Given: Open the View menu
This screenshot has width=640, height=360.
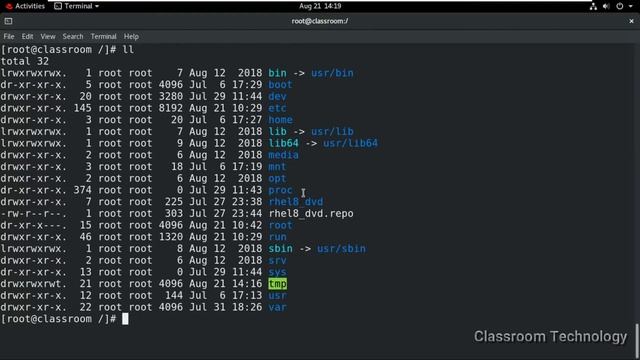Looking at the screenshot, I should pyautogui.click(x=48, y=36).
